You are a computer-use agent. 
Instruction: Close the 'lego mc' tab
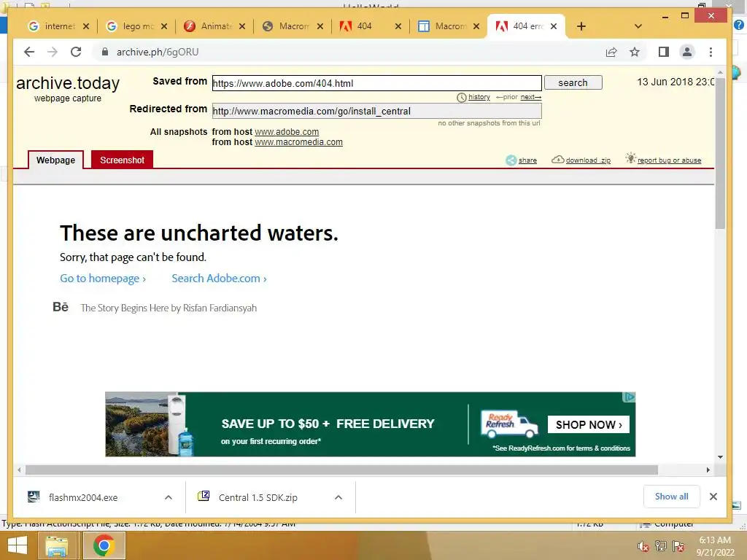coord(164,26)
